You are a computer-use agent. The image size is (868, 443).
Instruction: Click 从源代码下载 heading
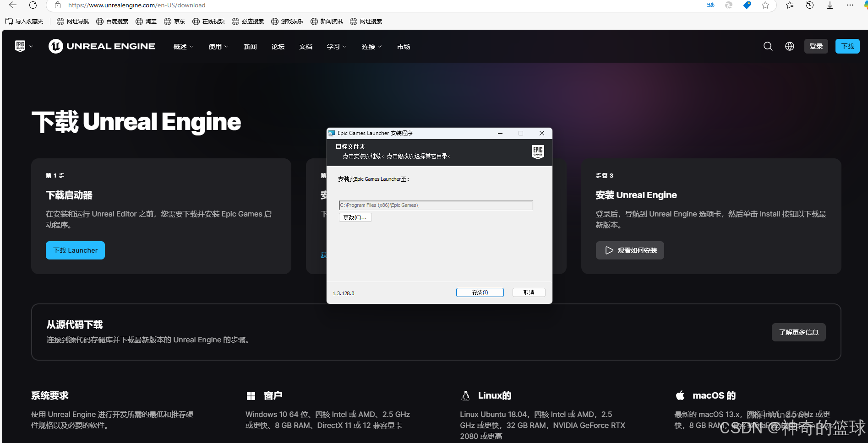pyautogui.click(x=75, y=324)
